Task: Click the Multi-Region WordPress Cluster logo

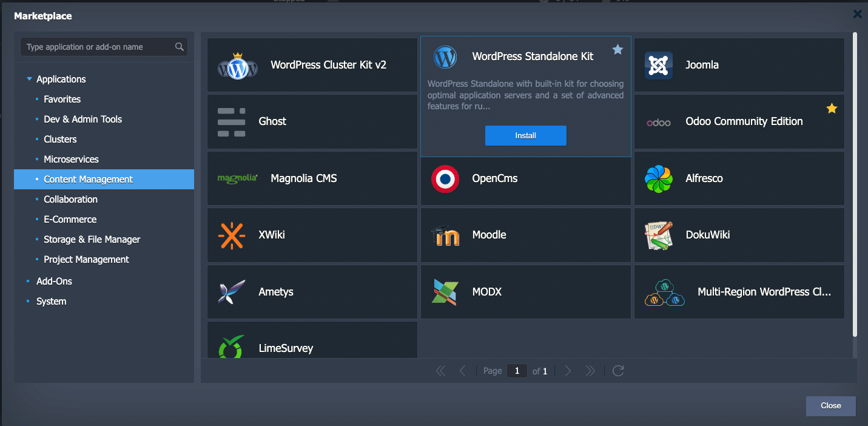Action: click(665, 292)
